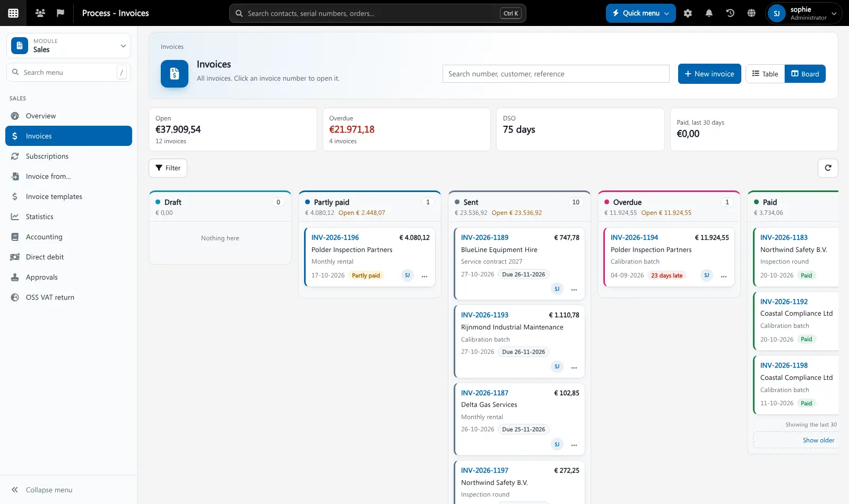Open invoice INV-2026-1183

coord(784,238)
